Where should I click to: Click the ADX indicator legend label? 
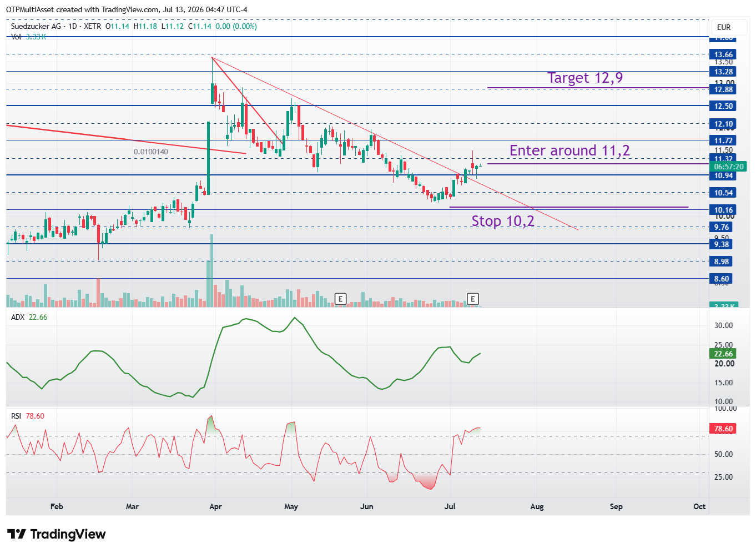point(18,317)
